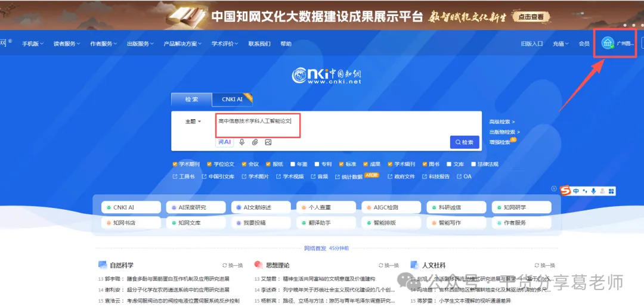
Task: Check the 专利 checkbox
Action: point(317,164)
